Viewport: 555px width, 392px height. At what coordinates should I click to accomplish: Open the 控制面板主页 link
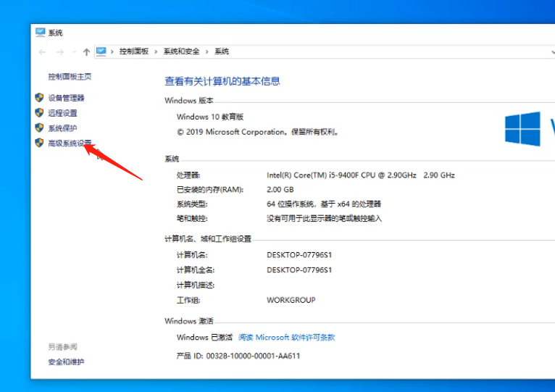(x=70, y=77)
